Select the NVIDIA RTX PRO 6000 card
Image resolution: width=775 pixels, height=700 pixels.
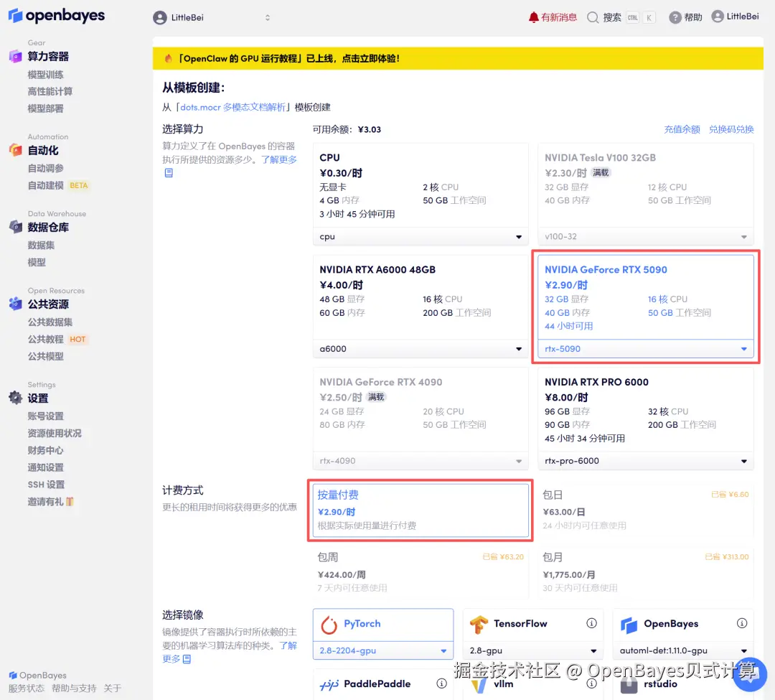646,419
